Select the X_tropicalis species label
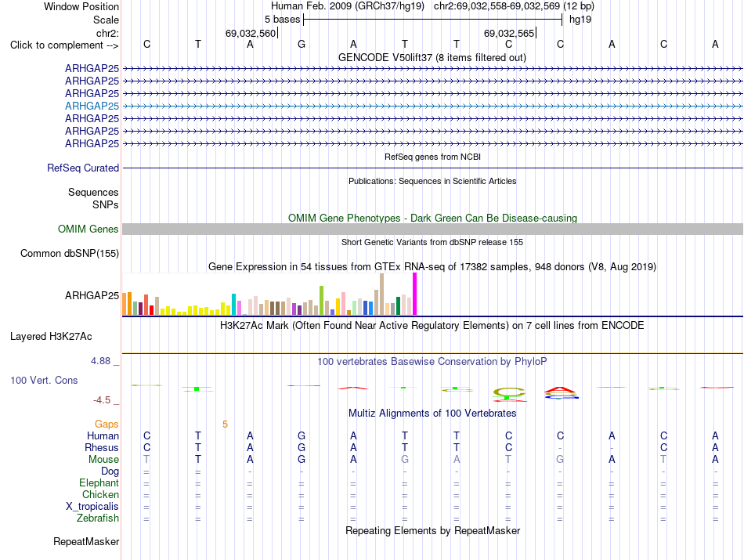This screenshot has width=744, height=560. [92, 507]
